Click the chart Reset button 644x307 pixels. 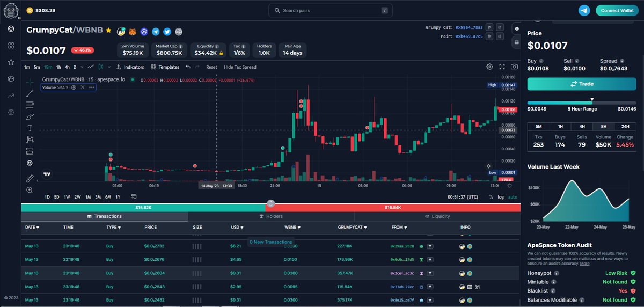[x=211, y=67]
